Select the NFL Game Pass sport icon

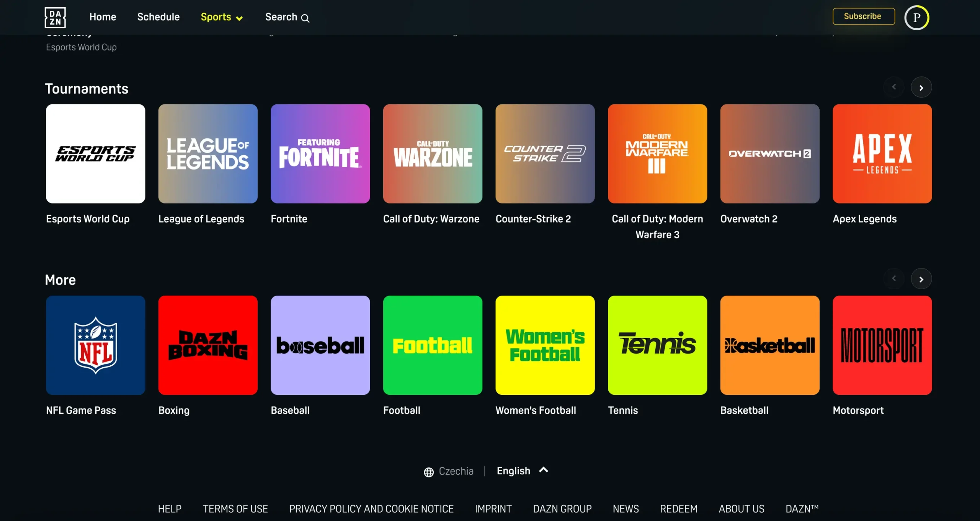[95, 345]
